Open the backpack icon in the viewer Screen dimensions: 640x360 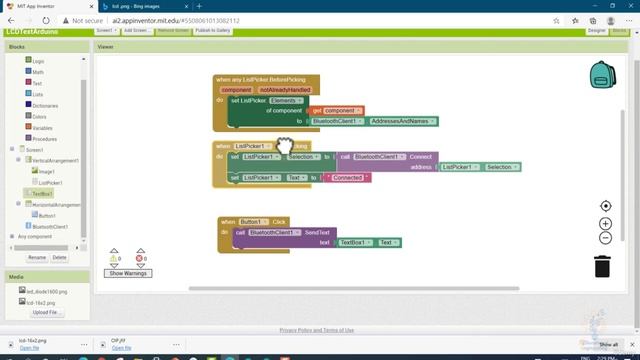click(x=602, y=75)
